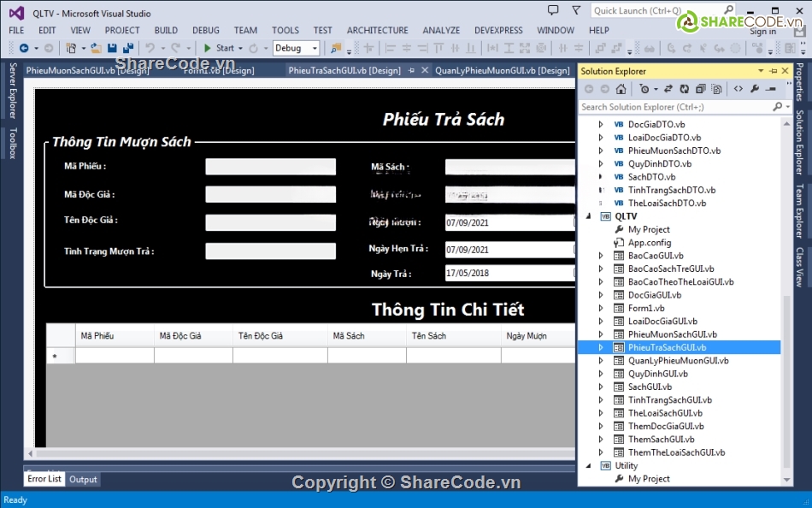
Task: Toggle Auto Hide pin on Solution Explorer
Action: click(x=774, y=70)
